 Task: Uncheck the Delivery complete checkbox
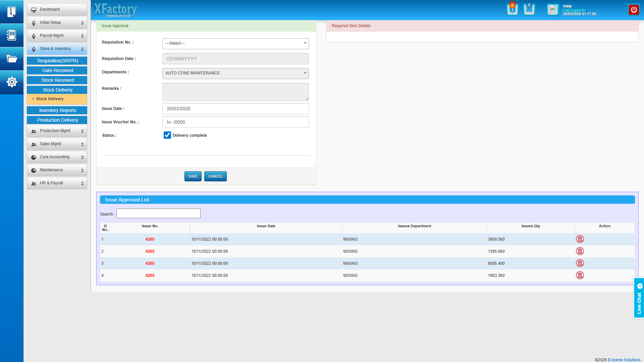tap(167, 135)
